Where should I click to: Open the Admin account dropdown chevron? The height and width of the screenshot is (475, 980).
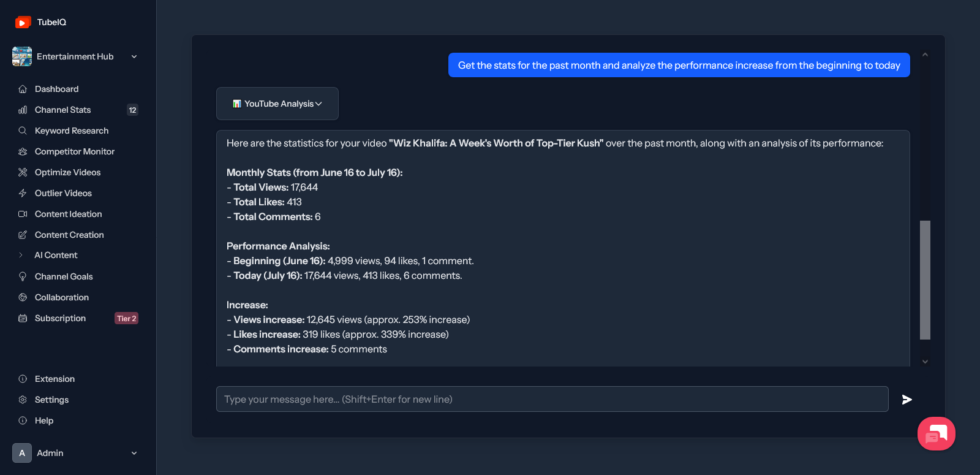(x=134, y=453)
